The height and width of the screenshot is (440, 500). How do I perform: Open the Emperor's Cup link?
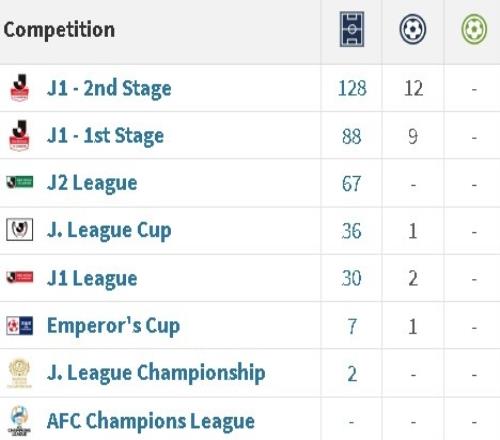point(113,326)
